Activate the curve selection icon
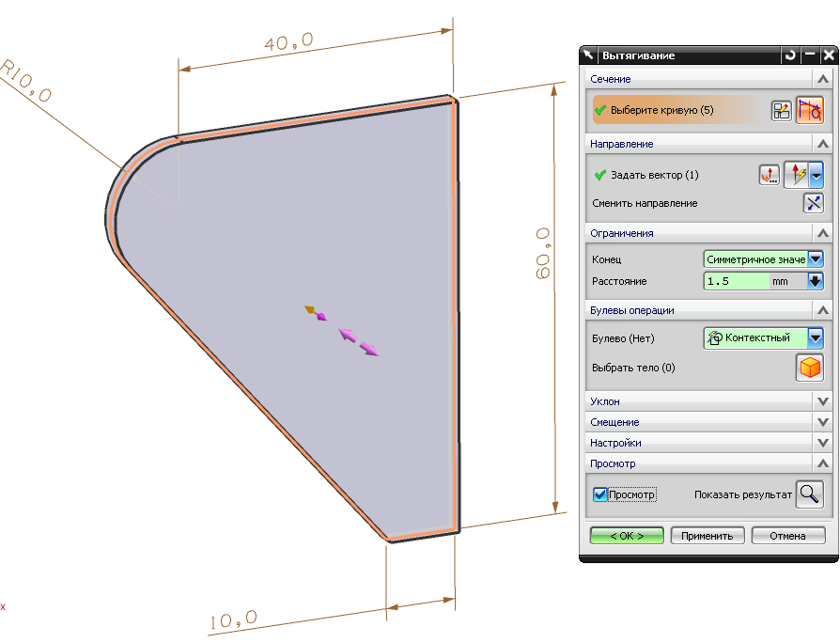Viewport: 840px width, 643px height. 810,110
